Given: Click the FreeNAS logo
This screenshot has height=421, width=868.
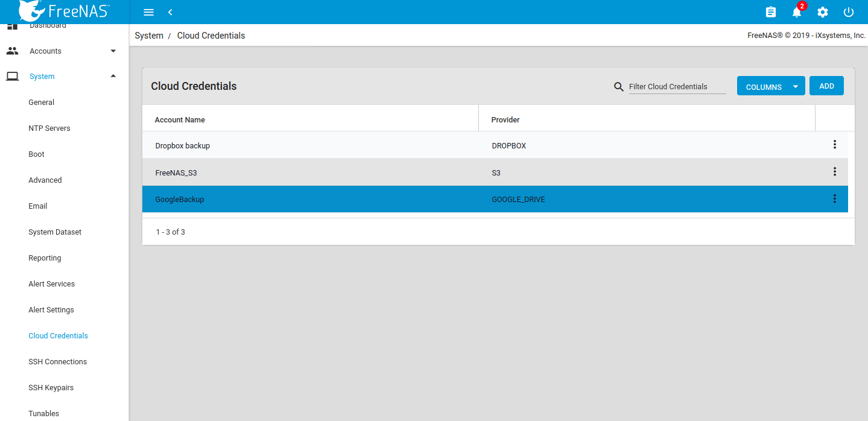Looking at the screenshot, I should 64,11.
